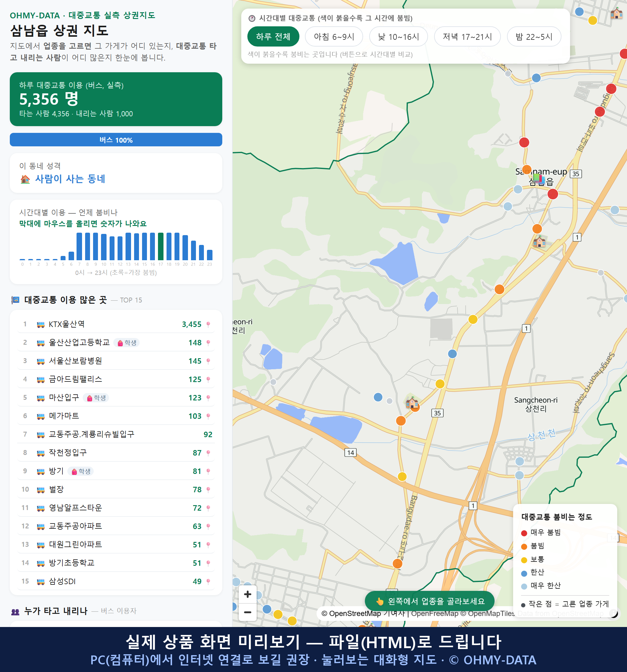
Task: Click the light blue 매우 한산 swatch
Action: pyautogui.click(x=524, y=587)
